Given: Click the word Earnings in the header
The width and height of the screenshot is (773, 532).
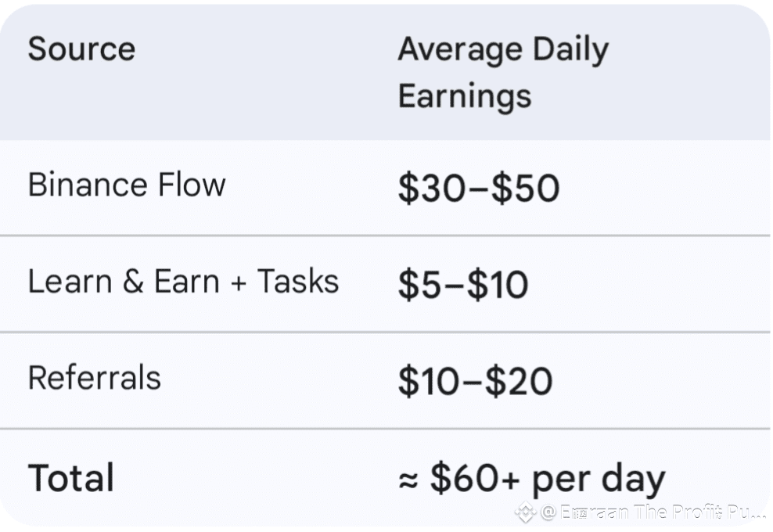Looking at the screenshot, I should click(464, 97).
